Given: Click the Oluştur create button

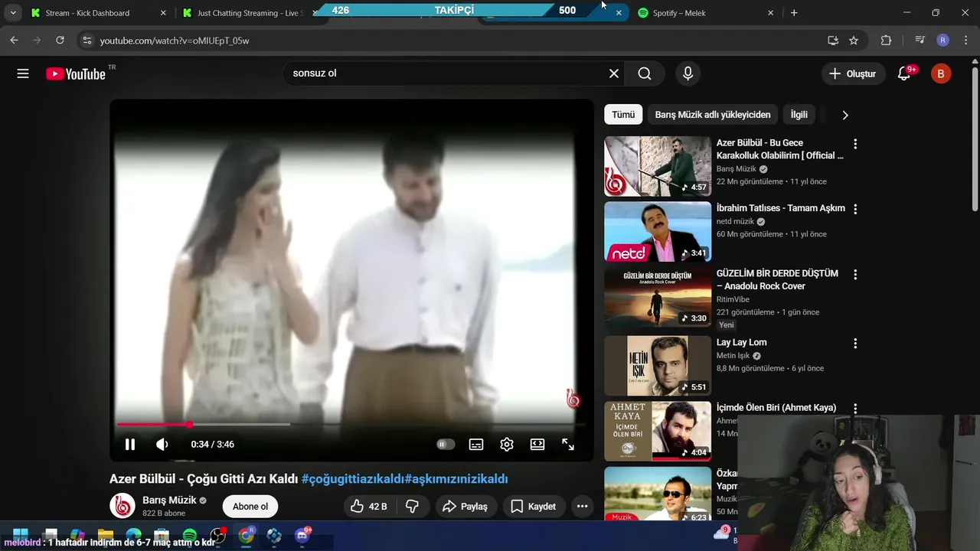Looking at the screenshot, I should pyautogui.click(x=853, y=73).
